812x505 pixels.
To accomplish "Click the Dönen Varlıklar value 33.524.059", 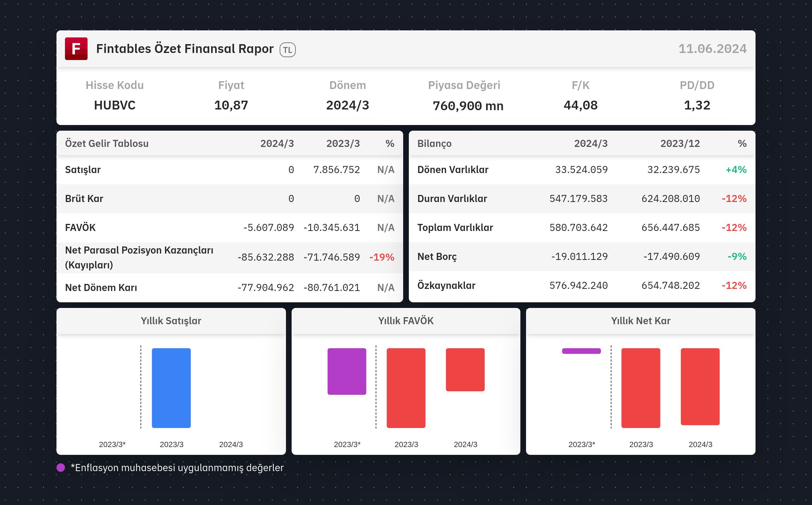I will coord(581,170).
